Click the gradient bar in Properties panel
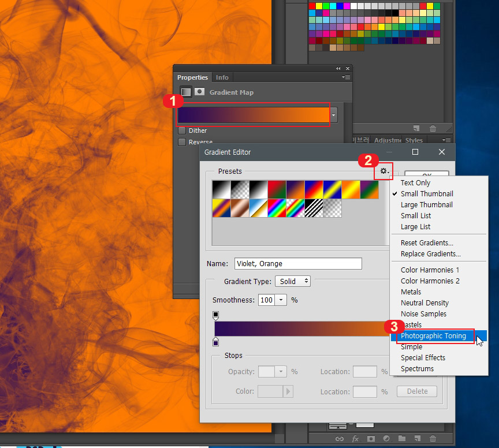The image size is (499, 448). (254, 115)
